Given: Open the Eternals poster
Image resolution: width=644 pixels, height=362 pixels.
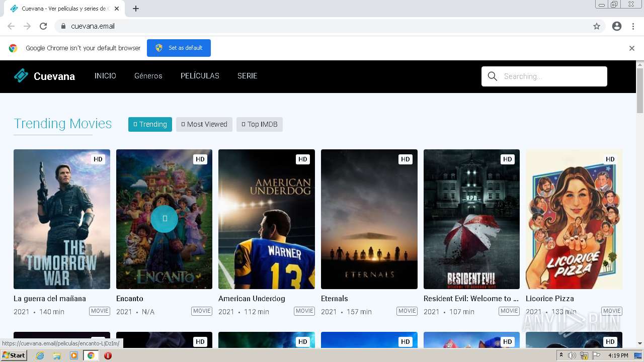Looking at the screenshot, I should 369,219.
